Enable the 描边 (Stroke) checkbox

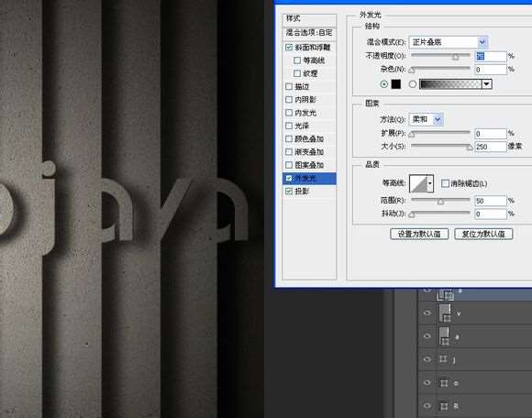pyautogui.click(x=289, y=87)
